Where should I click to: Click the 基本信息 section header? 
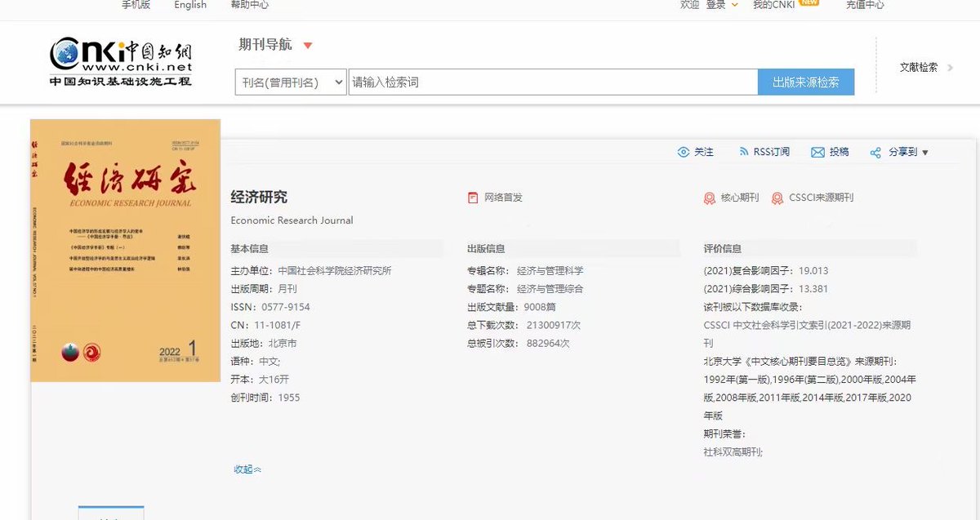point(250,249)
